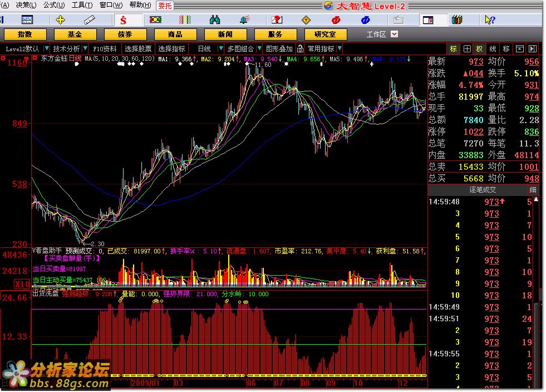Image resolution: width=546 pixels, height=392 pixels.
Task: Click the yellow diamond toolbar icon
Action: pyautogui.click(x=306, y=20)
